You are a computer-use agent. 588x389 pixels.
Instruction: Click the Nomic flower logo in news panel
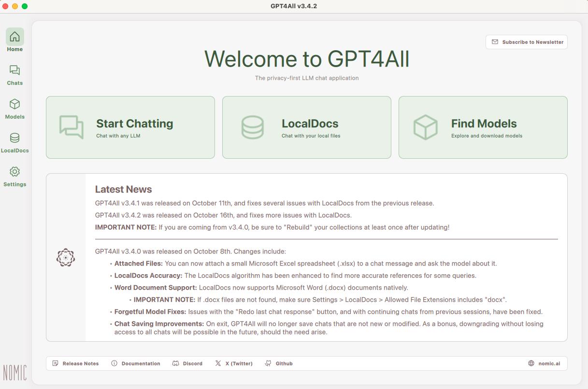click(66, 258)
